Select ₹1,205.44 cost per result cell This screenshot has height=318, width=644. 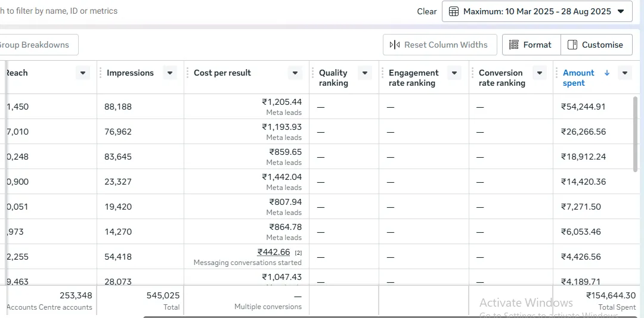(x=246, y=107)
